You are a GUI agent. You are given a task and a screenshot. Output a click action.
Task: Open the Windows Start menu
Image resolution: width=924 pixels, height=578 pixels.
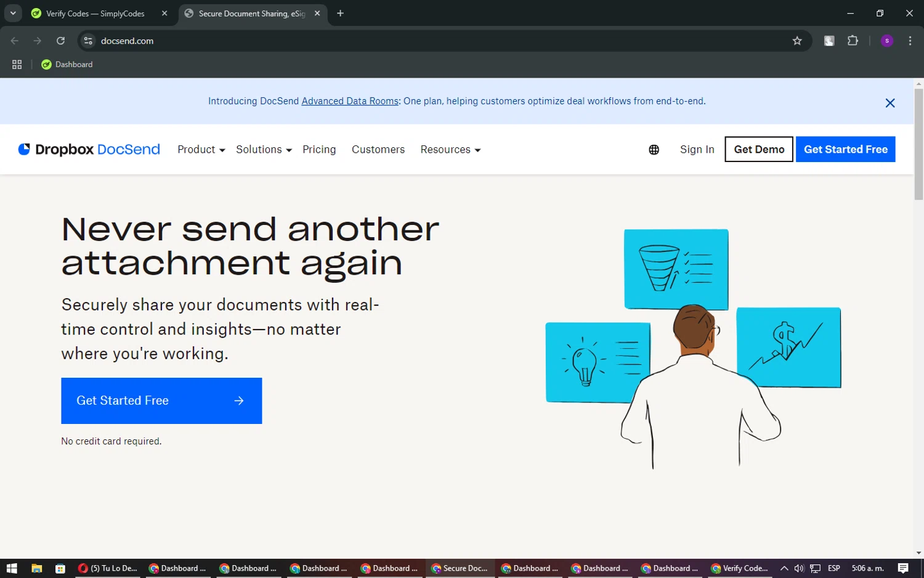tap(12, 568)
